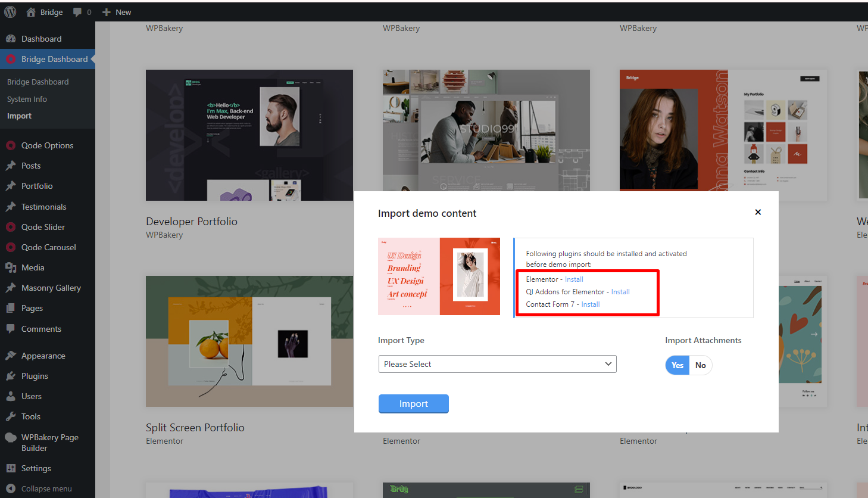Click the Split Screen Portfolio title
Screen dimensions: 868x498
point(195,428)
